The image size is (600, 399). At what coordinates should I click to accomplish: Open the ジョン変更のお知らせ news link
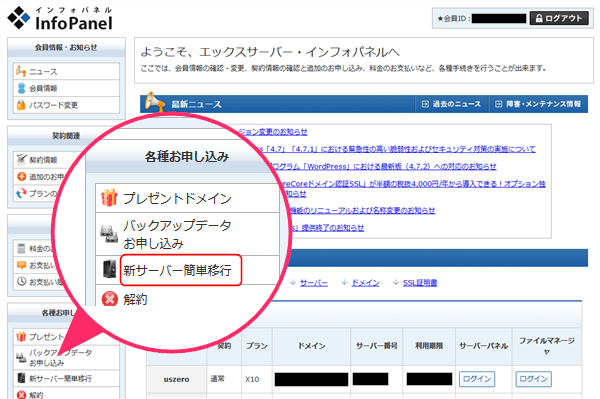click(273, 132)
